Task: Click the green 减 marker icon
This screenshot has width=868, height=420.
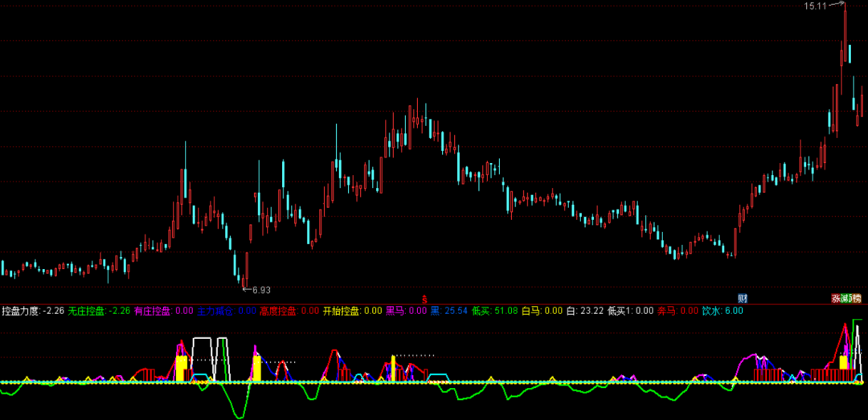Action: tap(845, 298)
